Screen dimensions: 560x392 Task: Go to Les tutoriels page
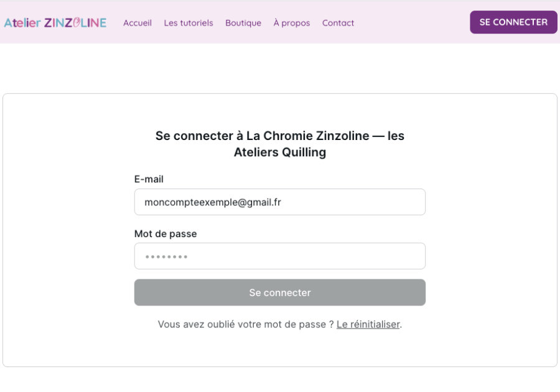[189, 23]
